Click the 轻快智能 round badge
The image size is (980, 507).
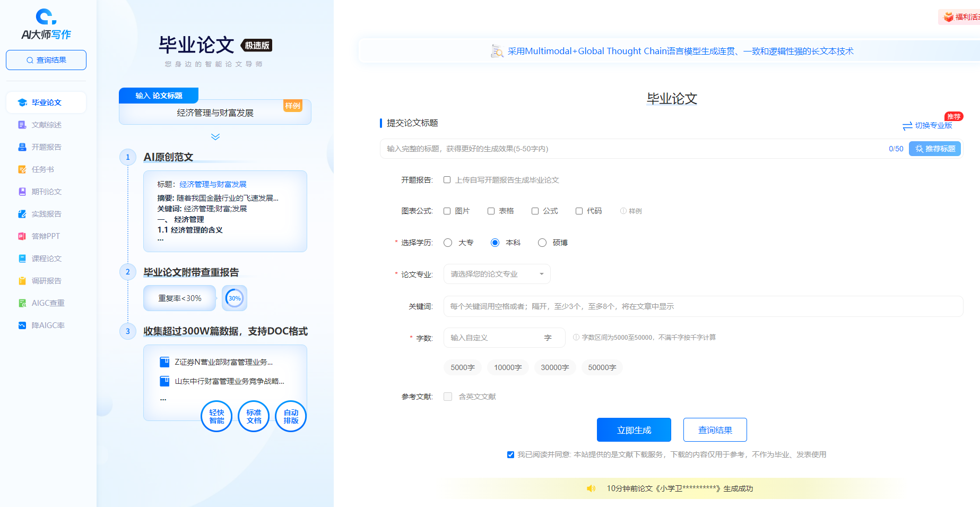(216, 416)
